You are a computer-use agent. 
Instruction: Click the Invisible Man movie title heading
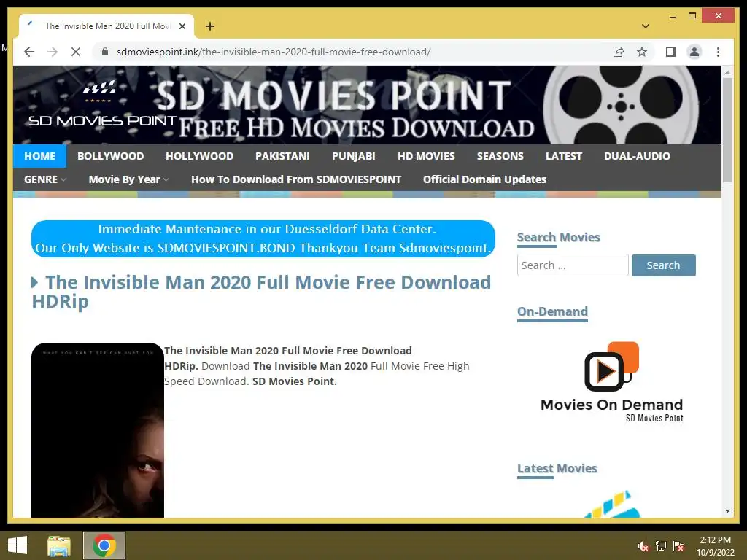coord(262,292)
